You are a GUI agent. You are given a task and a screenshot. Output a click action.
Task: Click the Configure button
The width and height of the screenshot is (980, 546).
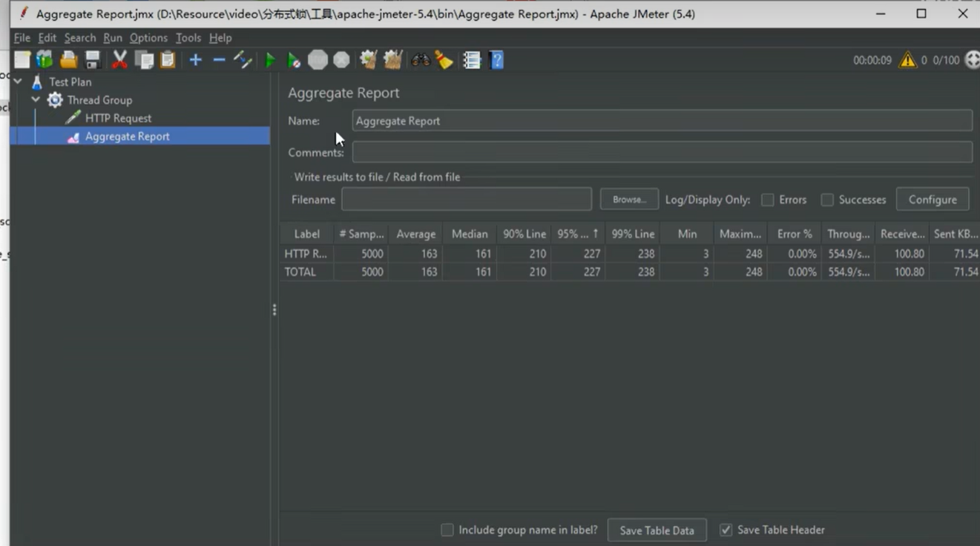[933, 200]
